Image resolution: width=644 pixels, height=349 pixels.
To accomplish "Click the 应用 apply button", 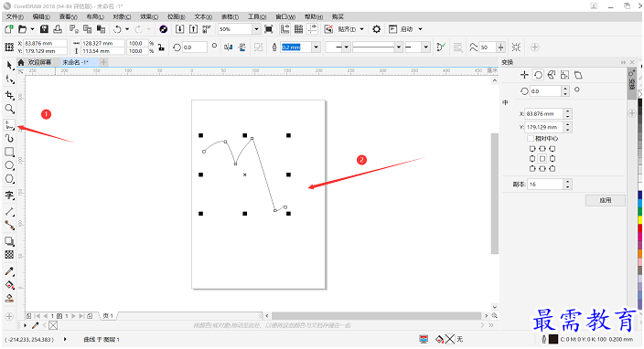I will click(x=606, y=200).
